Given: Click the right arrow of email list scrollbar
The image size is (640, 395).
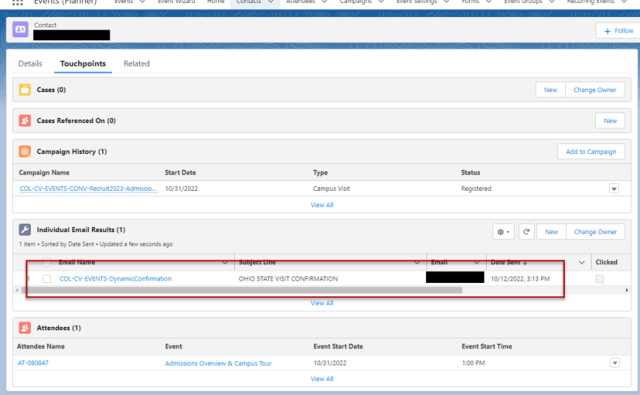Looking at the screenshot, I should pos(627,290).
